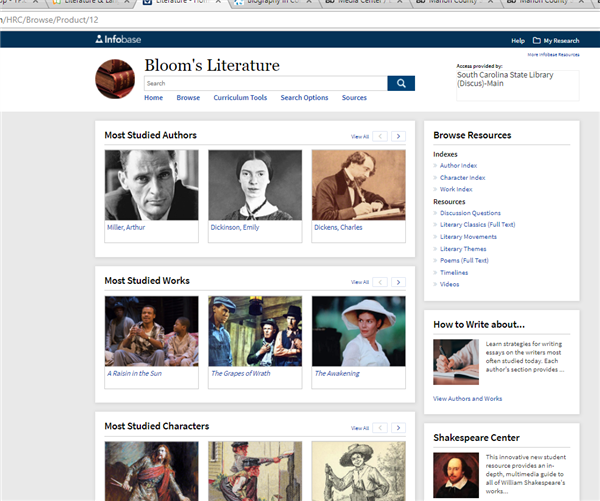The image size is (600, 501).
Task: Click the How to Write about writing image
Action: (456, 362)
